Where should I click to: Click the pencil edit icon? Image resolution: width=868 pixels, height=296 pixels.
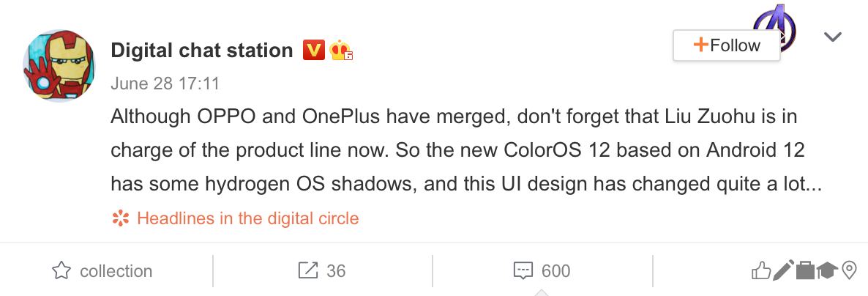tap(783, 271)
